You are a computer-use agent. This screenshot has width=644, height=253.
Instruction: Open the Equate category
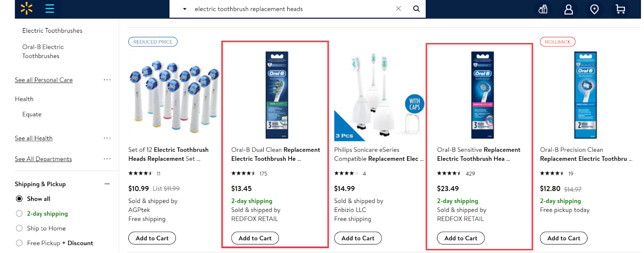[32, 114]
